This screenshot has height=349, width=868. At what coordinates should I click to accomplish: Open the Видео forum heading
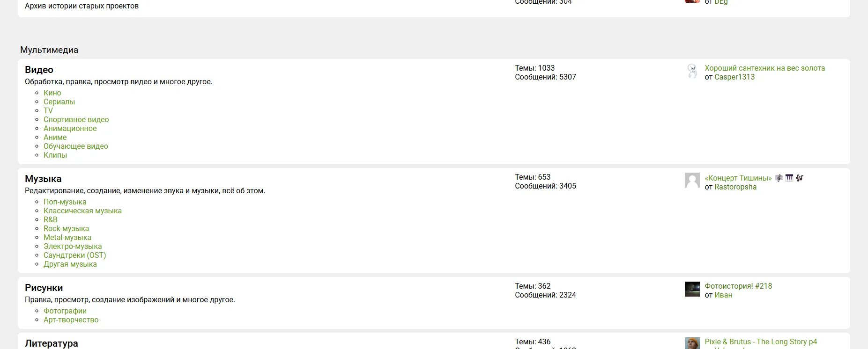pyautogui.click(x=39, y=70)
